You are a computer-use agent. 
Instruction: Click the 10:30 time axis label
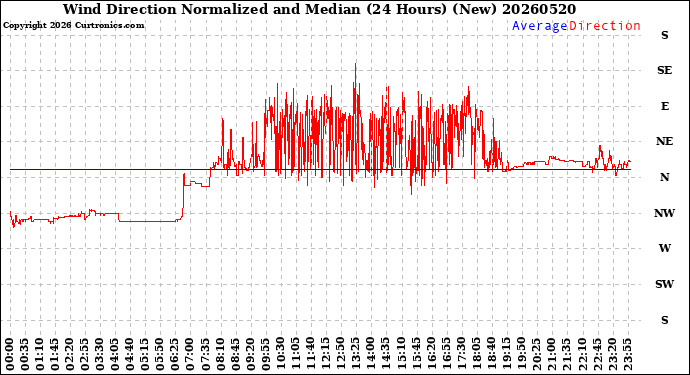tap(281, 354)
